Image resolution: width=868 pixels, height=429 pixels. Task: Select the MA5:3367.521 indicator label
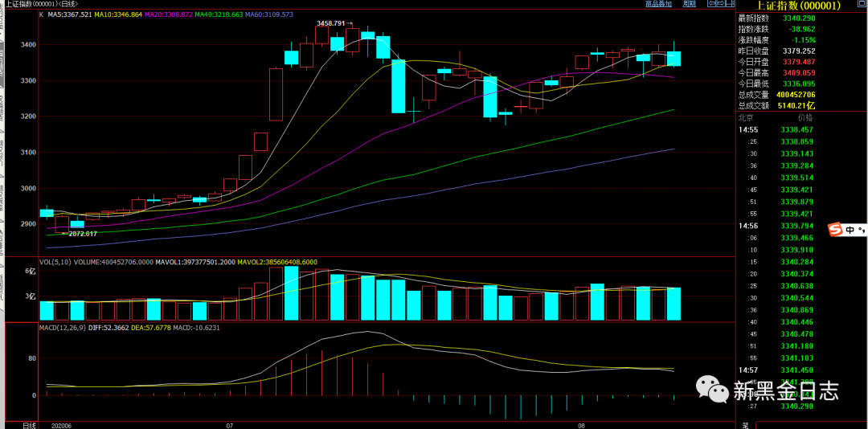(x=71, y=15)
